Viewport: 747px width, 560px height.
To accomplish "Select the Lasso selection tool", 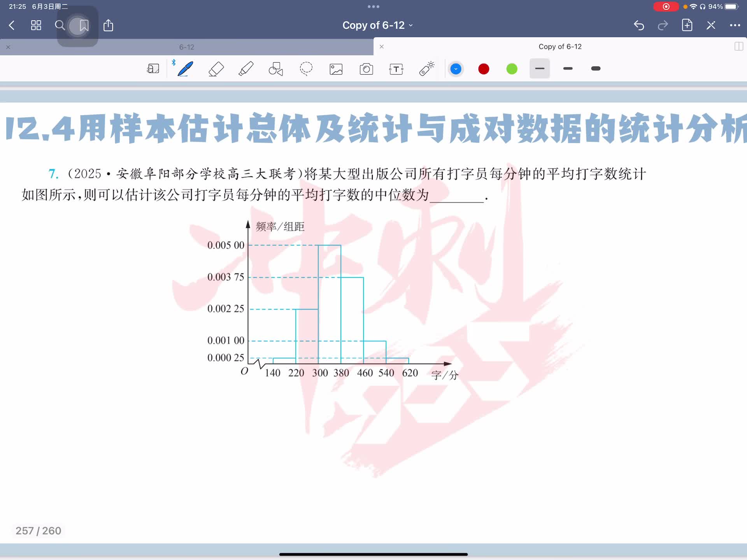I will pos(306,69).
